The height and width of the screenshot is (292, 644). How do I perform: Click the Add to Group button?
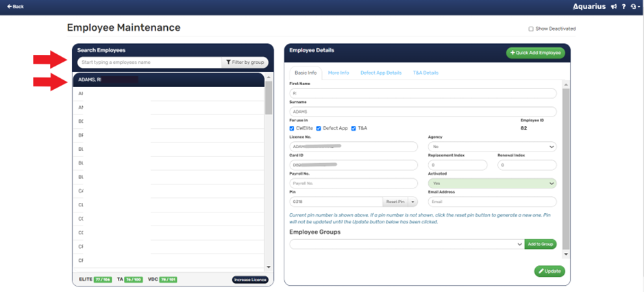(x=541, y=244)
